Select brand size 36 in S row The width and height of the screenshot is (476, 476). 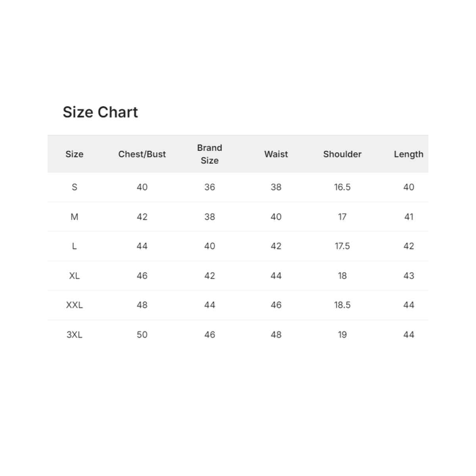[x=209, y=187]
